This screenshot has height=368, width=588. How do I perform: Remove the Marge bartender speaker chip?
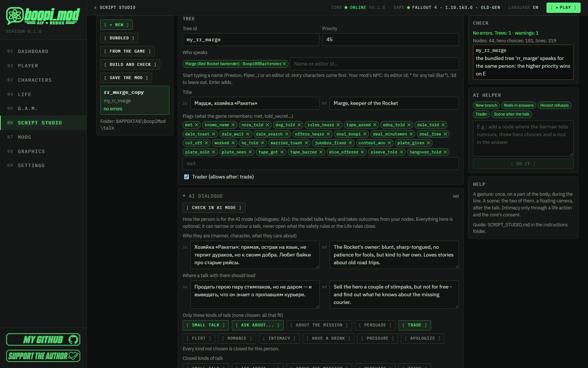284,64
